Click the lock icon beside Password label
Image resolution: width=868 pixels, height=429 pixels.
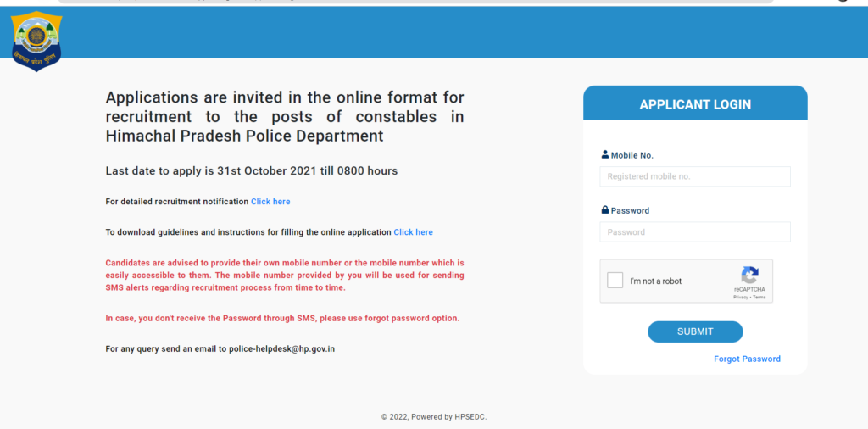[605, 210]
